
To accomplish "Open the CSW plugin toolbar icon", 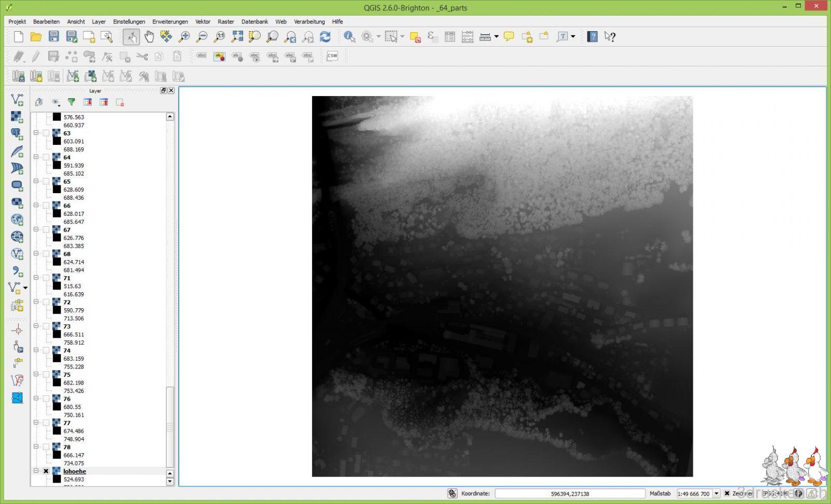I will [x=332, y=56].
